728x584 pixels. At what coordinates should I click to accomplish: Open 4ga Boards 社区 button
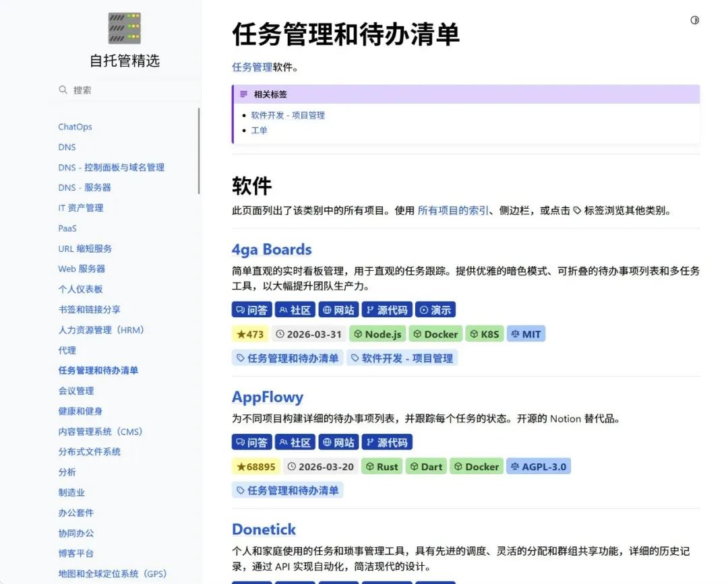pyautogui.click(x=295, y=310)
